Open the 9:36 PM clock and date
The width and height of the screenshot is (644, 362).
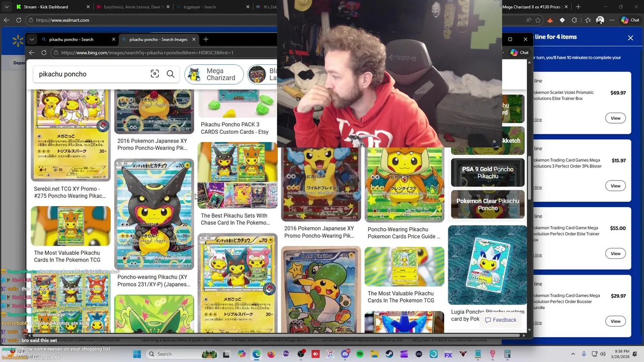pyautogui.click(x=622, y=354)
